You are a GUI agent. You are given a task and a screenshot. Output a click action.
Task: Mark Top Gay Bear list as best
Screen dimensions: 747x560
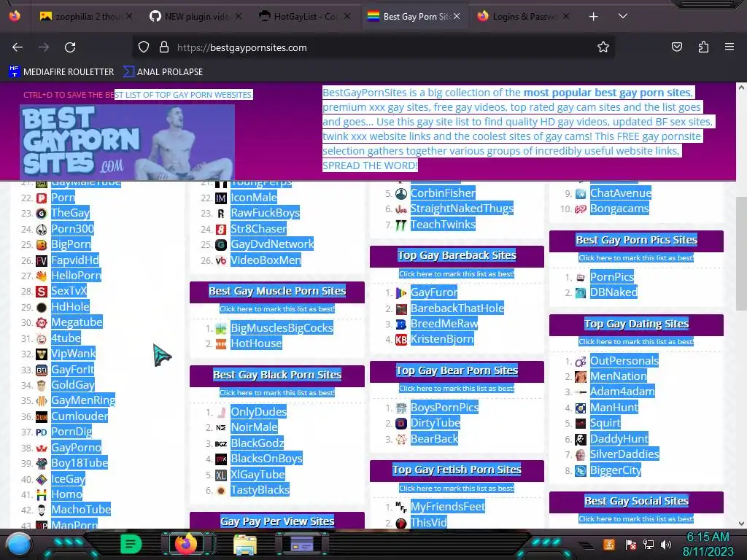pos(457,389)
